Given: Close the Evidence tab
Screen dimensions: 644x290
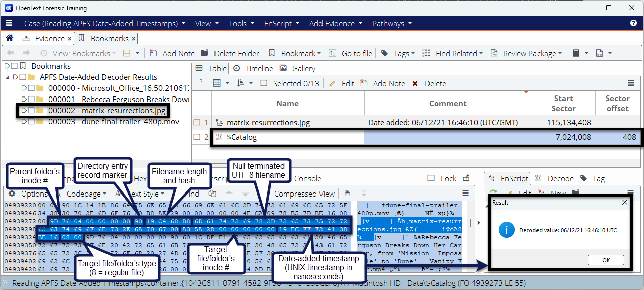Looking at the screenshot, I should click(69, 38).
